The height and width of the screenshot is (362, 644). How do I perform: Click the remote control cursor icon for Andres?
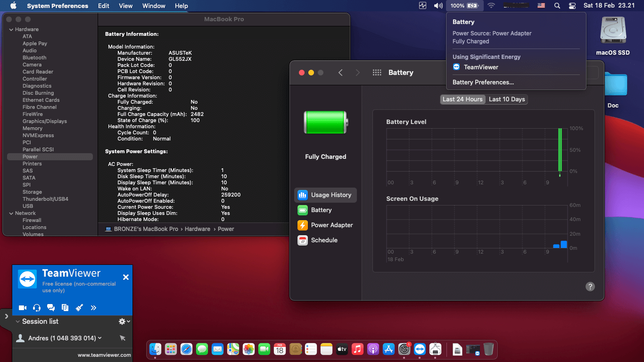coord(123,338)
